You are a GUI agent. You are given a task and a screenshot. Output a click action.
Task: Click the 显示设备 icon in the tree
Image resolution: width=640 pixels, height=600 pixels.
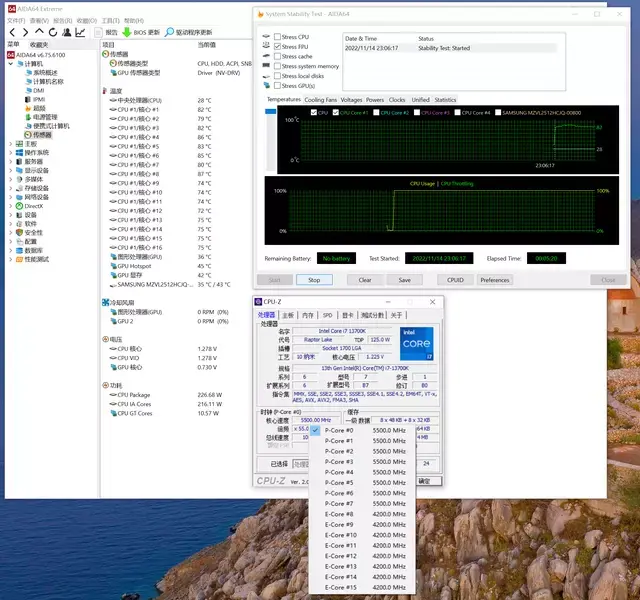point(19,170)
